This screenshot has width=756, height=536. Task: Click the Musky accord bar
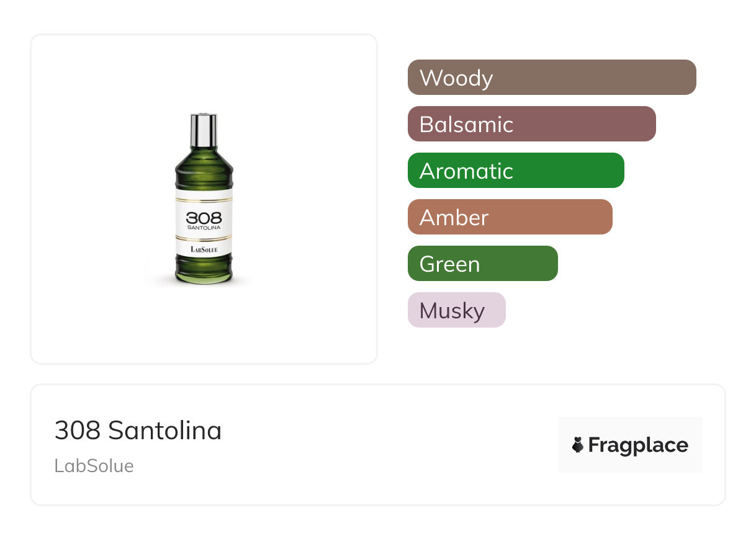(456, 310)
